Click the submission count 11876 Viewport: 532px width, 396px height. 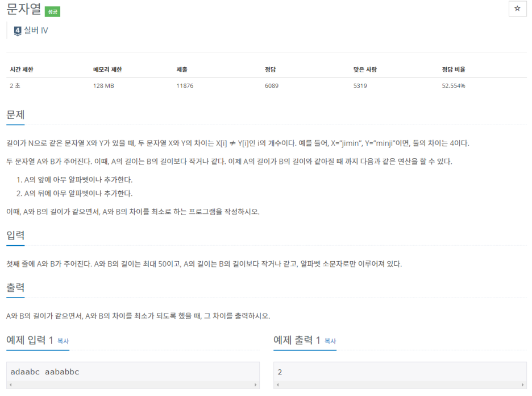pyautogui.click(x=185, y=85)
